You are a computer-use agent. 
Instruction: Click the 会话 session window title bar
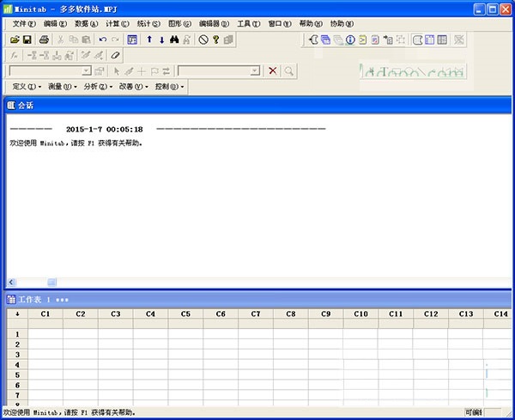click(257, 106)
